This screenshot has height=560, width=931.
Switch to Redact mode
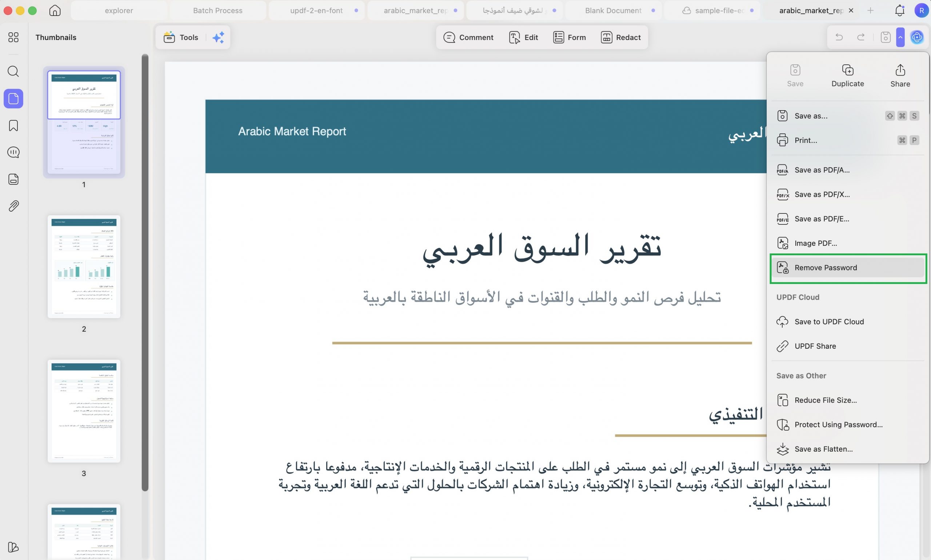point(621,37)
